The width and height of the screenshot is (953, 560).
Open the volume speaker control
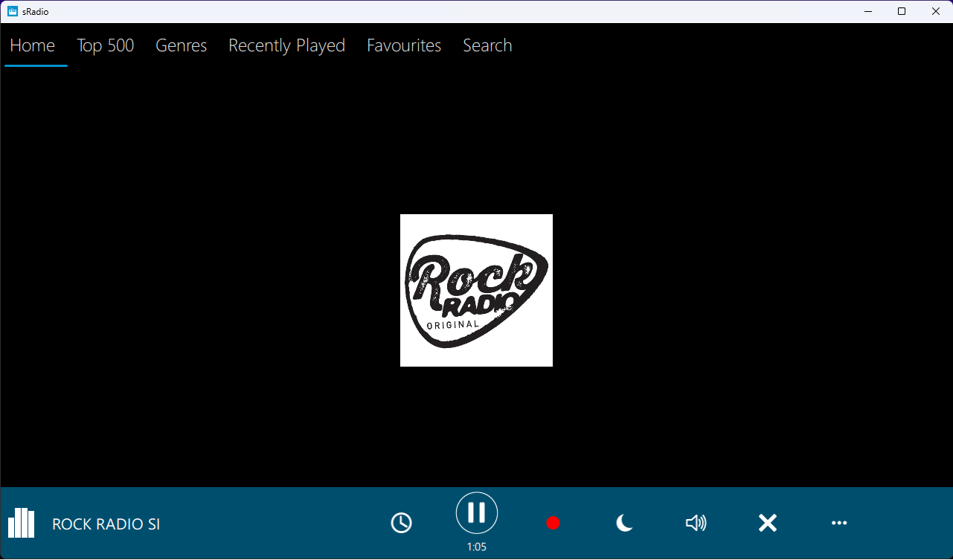[x=696, y=524]
